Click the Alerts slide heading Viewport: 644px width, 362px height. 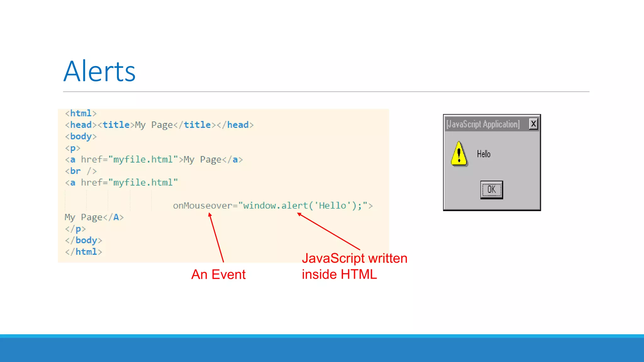(x=99, y=72)
